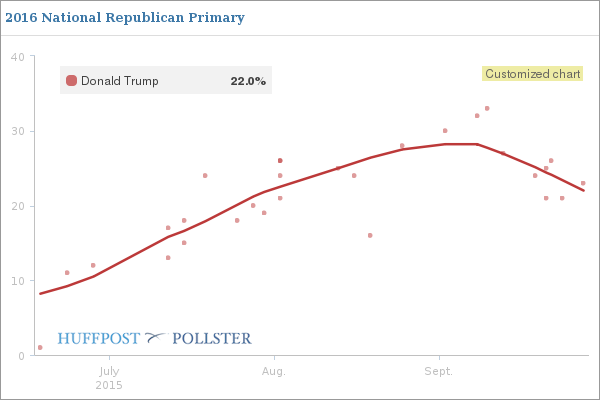Click the Aug. axis label
Screen dimensions: 600x400
[x=274, y=371]
